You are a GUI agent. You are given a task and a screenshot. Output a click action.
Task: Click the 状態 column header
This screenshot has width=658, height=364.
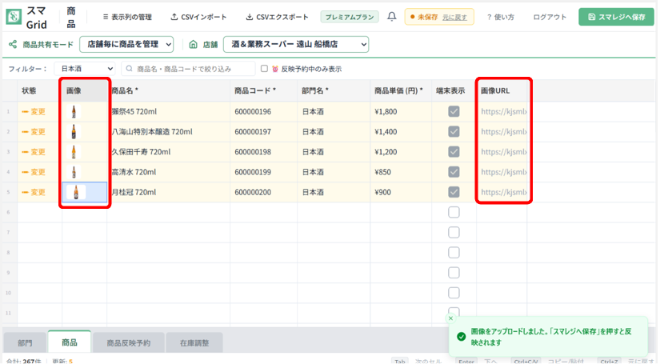tap(39, 90)
